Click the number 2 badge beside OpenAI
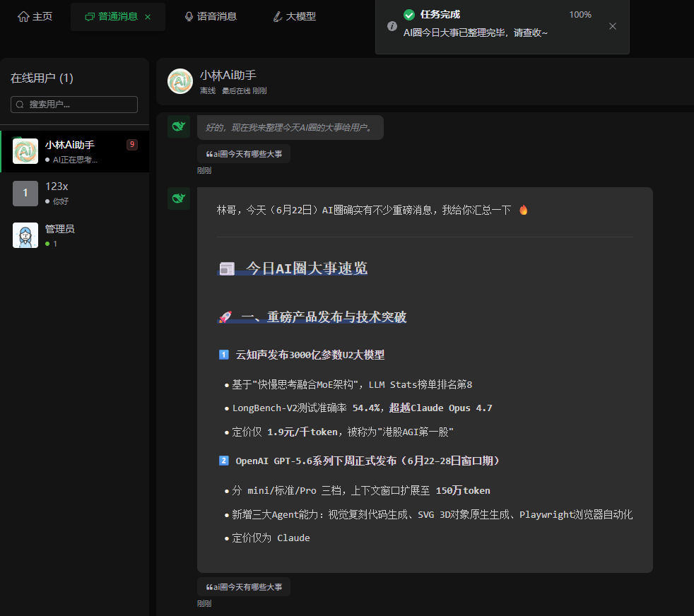The width and height of the screenshot is (694, 616). coord(224,461)
